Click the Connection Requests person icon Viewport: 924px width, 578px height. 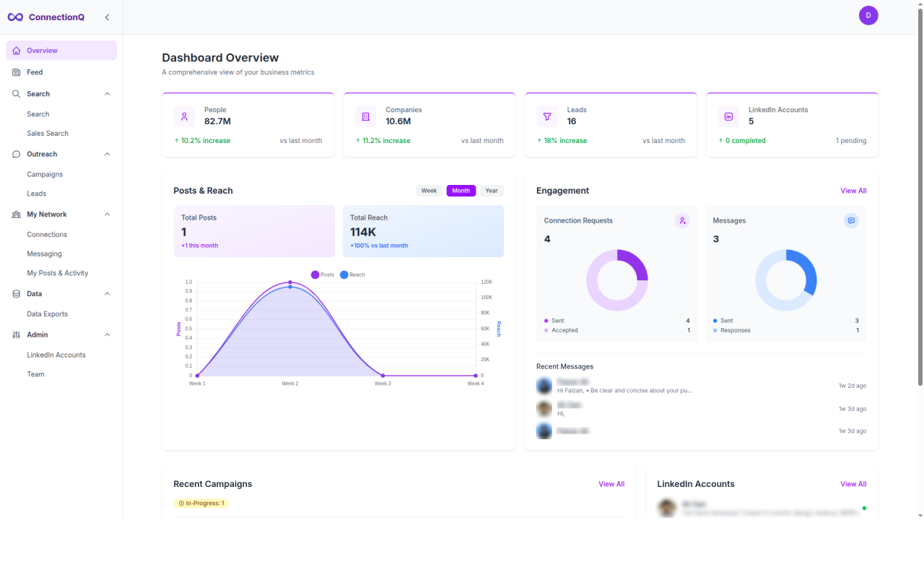point(682,220)
